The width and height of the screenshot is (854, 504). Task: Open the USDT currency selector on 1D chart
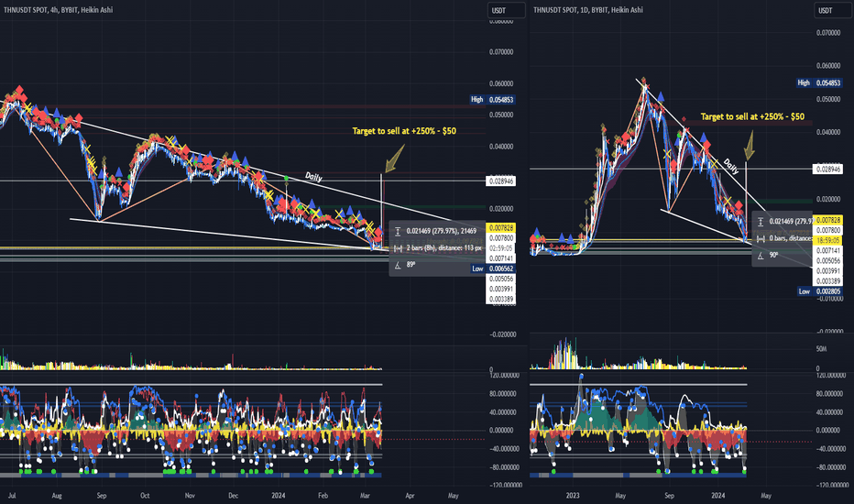[833, 10]
